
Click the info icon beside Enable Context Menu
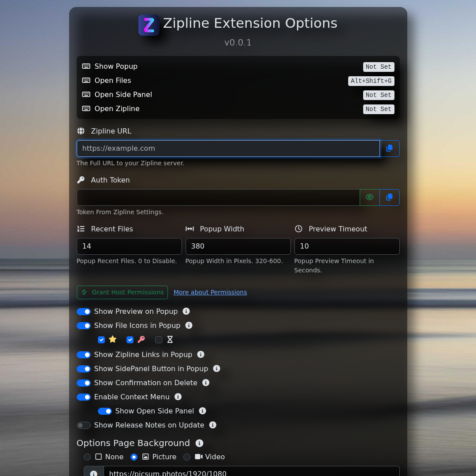(x=178, y=397)
